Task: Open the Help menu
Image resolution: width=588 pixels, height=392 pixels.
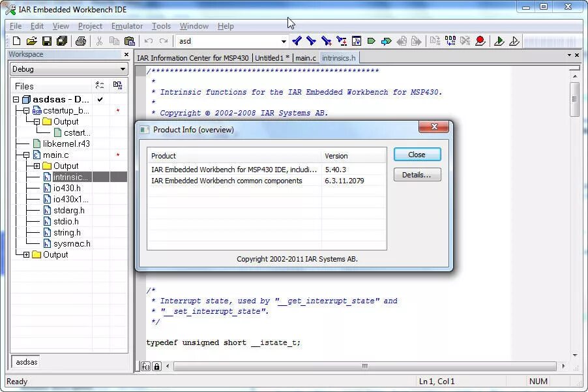Action: click(x=226, y=26)
